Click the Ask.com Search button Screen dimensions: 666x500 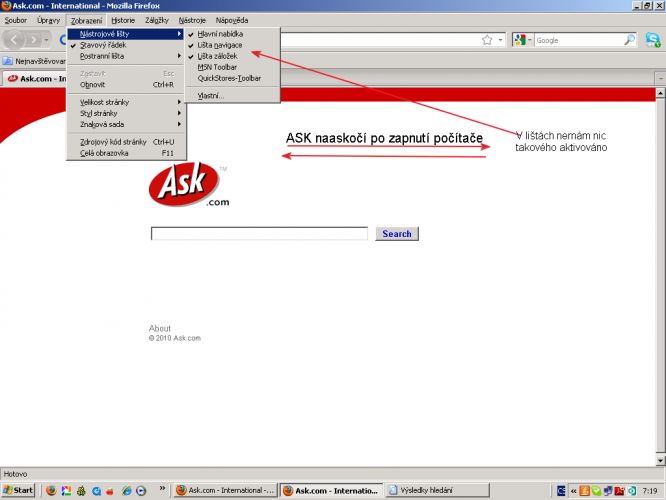coord(397,234)
